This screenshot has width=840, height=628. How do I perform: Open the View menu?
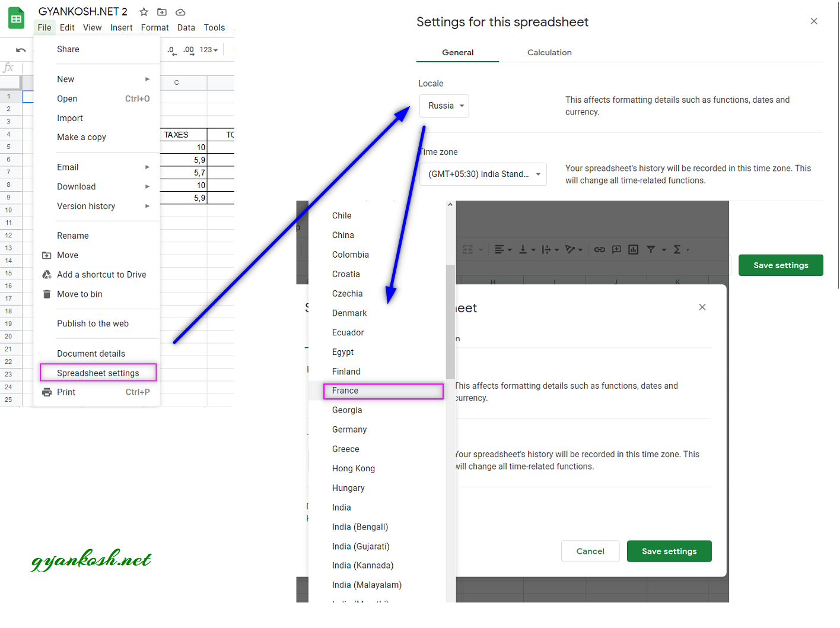(x=92, y=27)
